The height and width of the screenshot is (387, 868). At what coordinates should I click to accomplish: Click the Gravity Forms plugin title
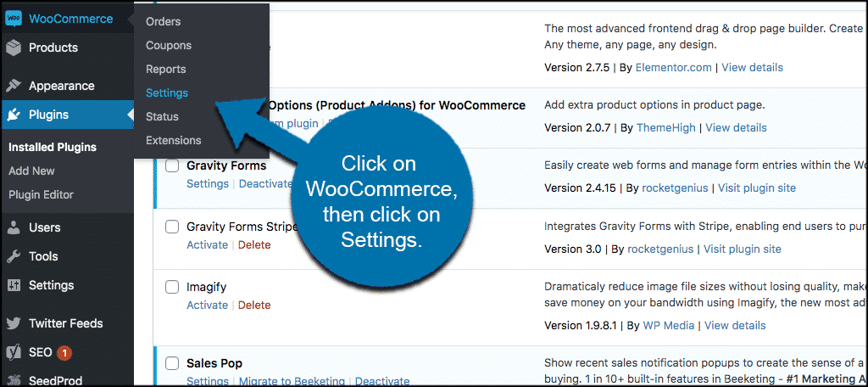point(226,165)
